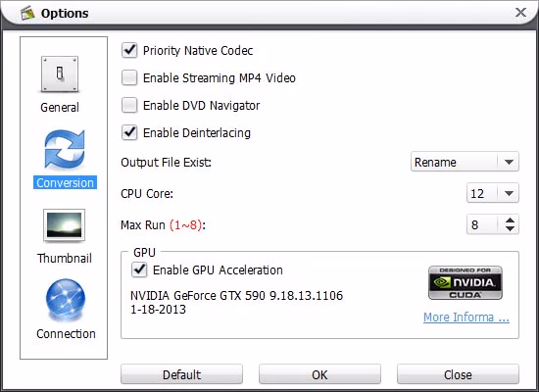Switch to the Connection tab label

(x=66, y=334)
